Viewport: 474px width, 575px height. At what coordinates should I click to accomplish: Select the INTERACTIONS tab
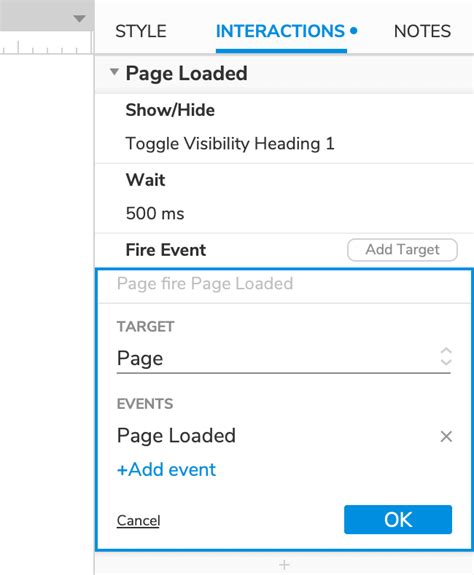[281, 31]
